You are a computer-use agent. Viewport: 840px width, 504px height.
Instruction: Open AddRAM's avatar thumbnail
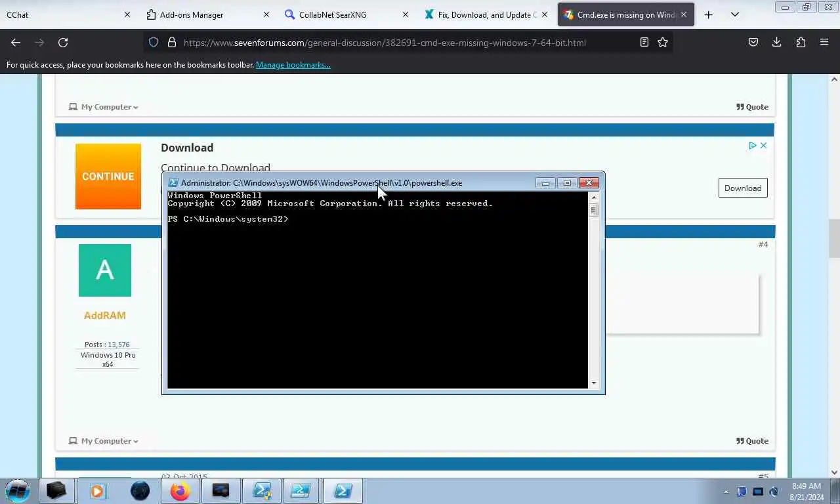pos(105,270)
